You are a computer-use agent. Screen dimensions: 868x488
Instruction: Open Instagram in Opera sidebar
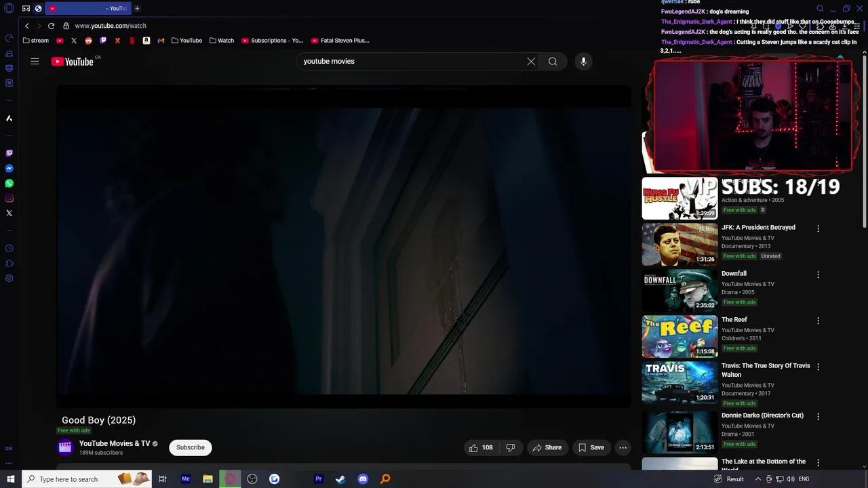click(9, 198)
